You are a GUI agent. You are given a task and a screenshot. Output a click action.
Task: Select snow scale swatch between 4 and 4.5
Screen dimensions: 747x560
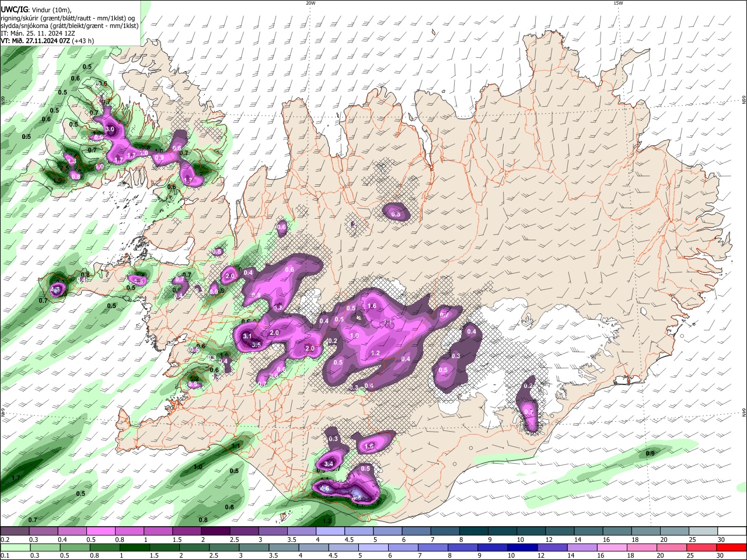click(330, 531)
